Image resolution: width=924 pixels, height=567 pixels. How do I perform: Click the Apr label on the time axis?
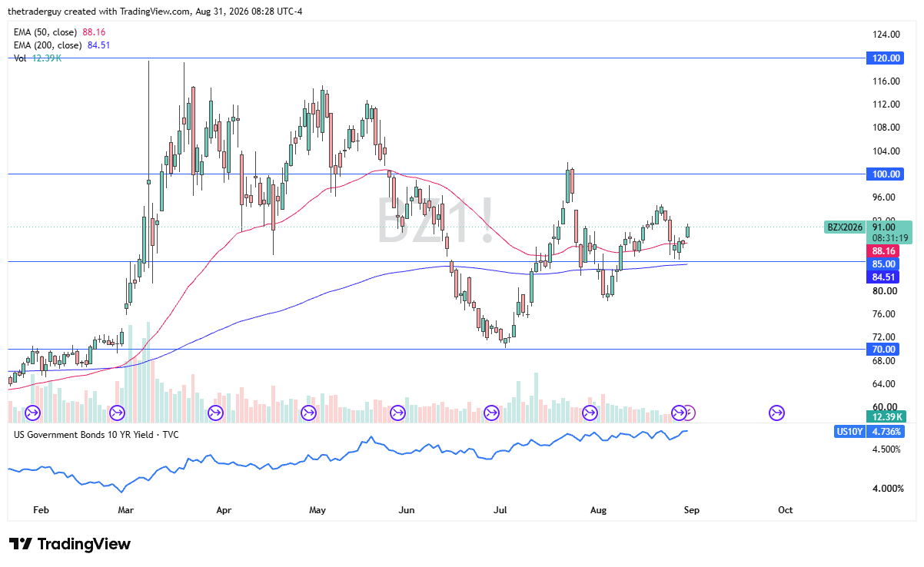224,509
